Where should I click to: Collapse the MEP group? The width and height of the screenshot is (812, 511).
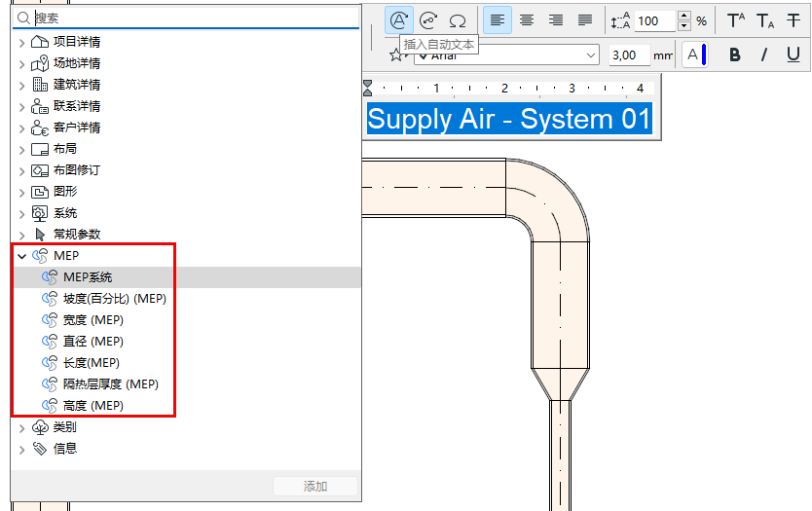(x=21, y=256)
